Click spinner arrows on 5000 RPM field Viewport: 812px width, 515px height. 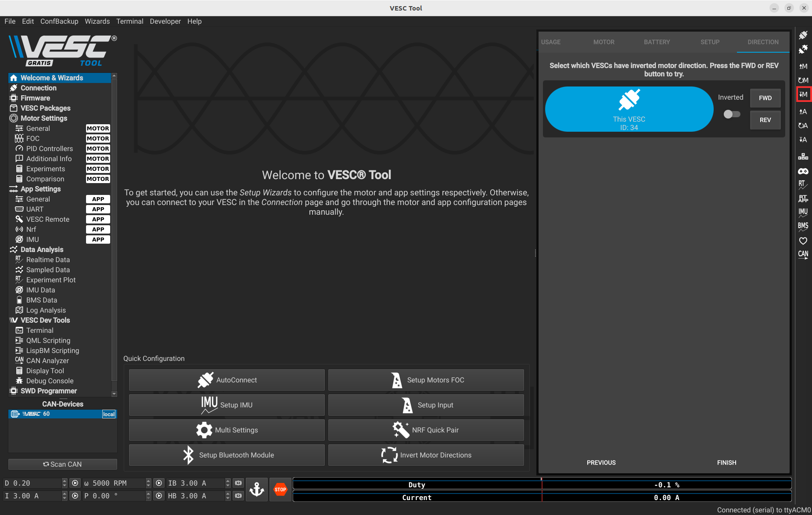click(148, 483)
